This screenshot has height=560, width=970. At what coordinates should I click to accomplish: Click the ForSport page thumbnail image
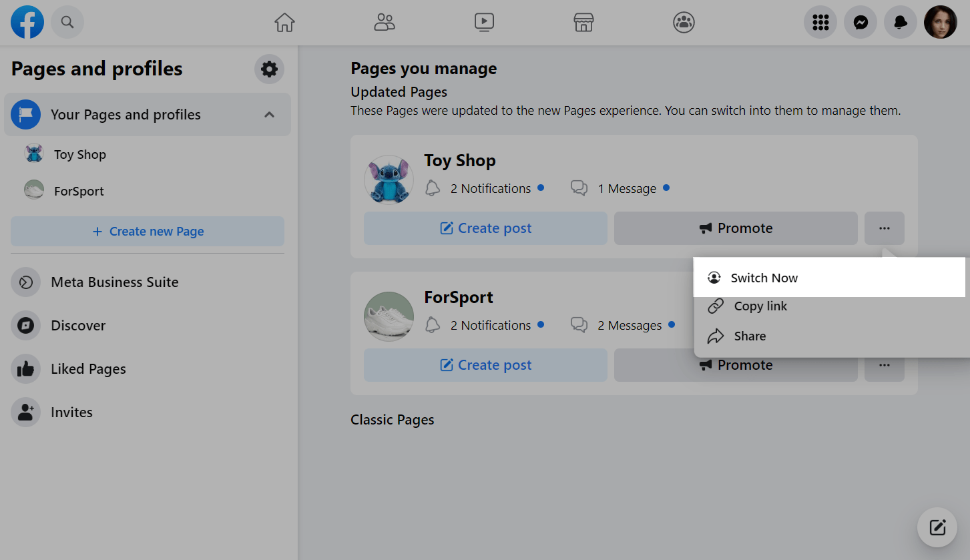[x=389, y=316]
